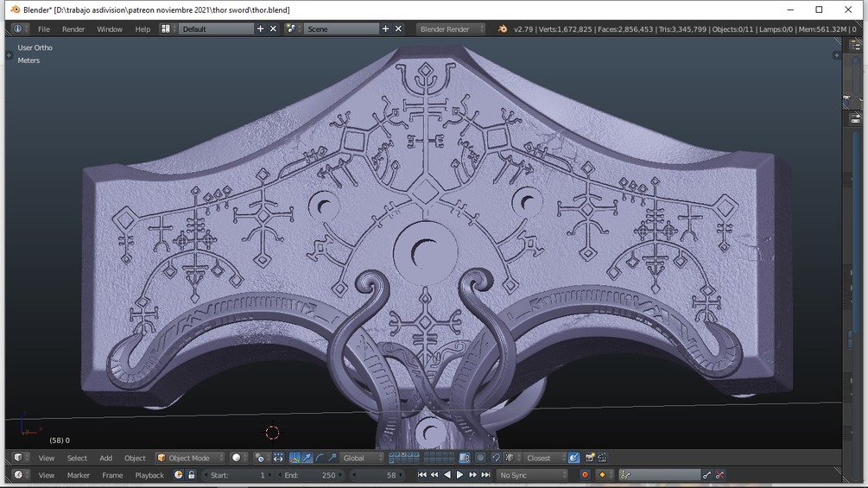Open the No Sync dropdown
The image size is (868, 488).
tap(532, 475)
